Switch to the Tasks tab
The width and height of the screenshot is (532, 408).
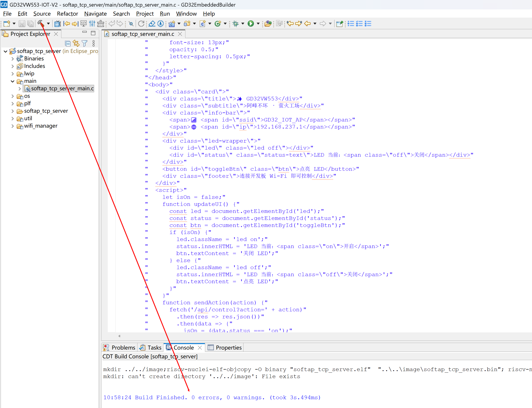tap(150, 348)
